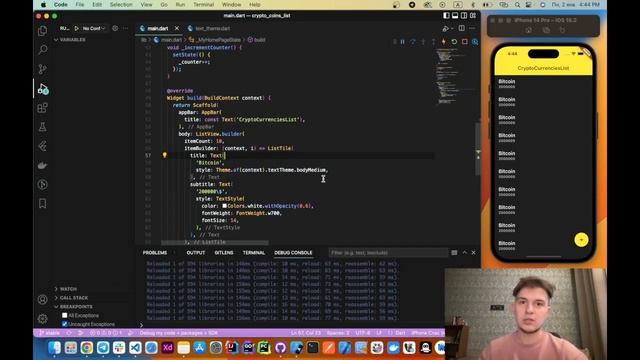Screen dimensions: 640x360
Task: Focus the debug console filter field
Action: 388,253
